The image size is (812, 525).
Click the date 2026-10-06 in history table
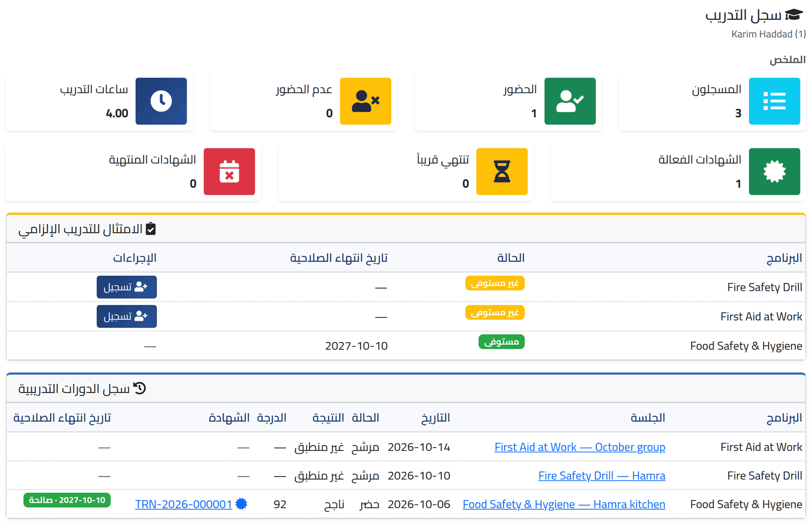(419, 504)
